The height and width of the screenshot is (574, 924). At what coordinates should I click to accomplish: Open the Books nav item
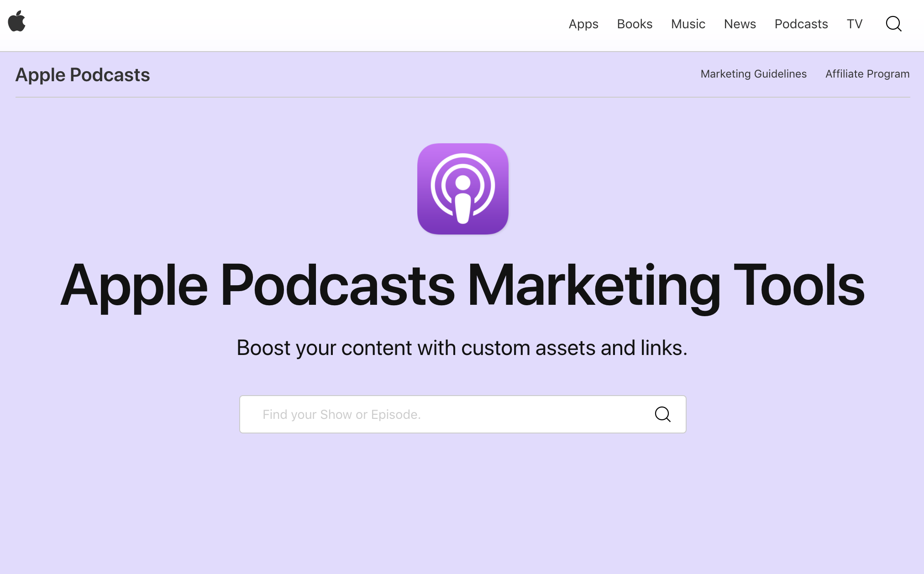click(634, 24)
